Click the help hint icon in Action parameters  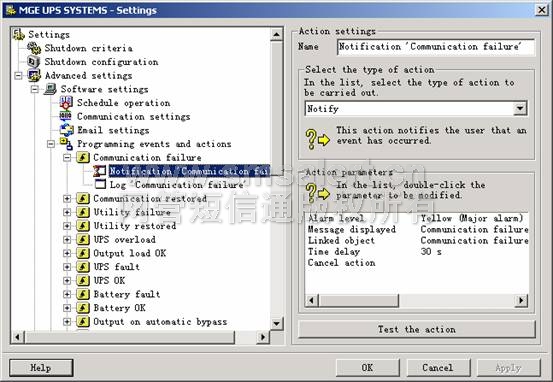point(317,193)
